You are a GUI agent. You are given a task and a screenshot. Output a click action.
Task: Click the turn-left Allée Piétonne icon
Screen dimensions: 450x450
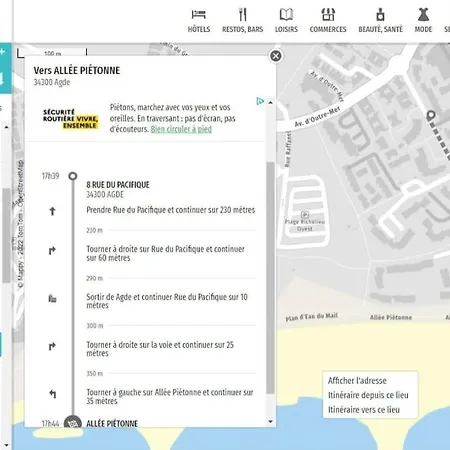coord(52,394)
